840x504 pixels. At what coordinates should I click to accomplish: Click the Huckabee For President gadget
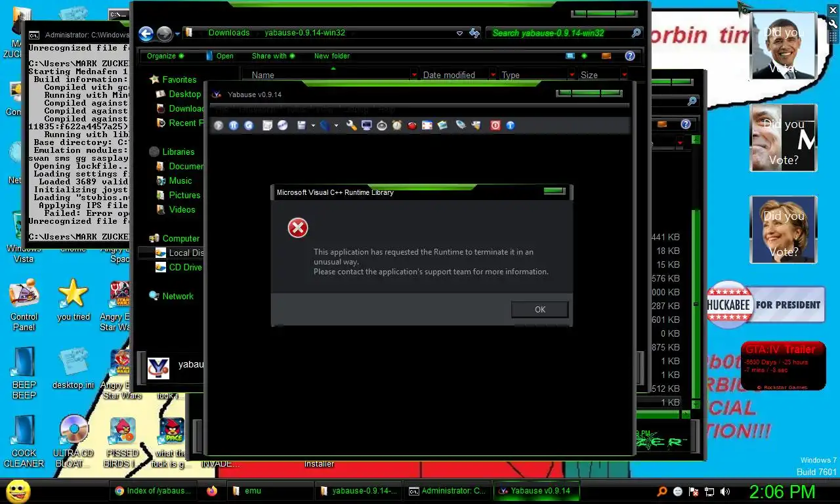tap(766, 304)
